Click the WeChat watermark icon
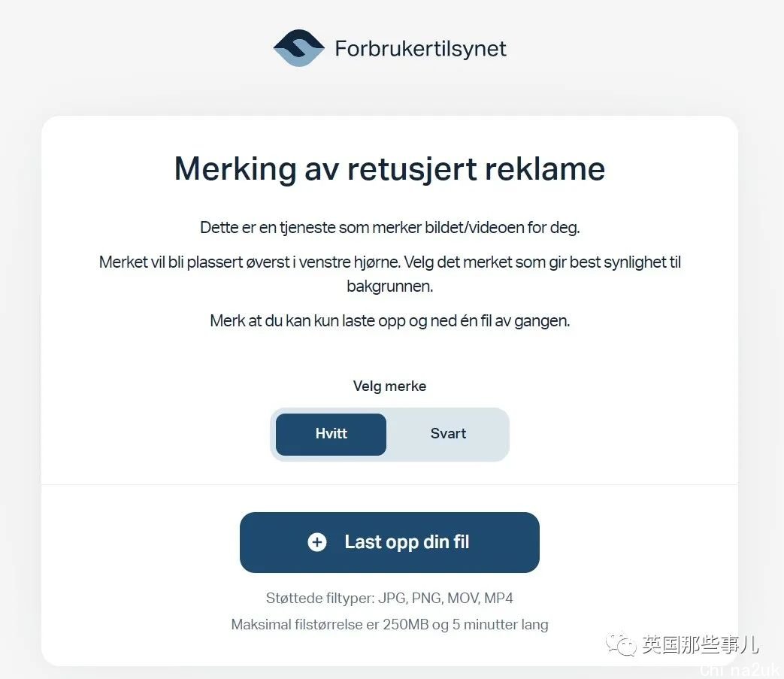The height and width of the screenshot is (679, 784). click(621, 644)
